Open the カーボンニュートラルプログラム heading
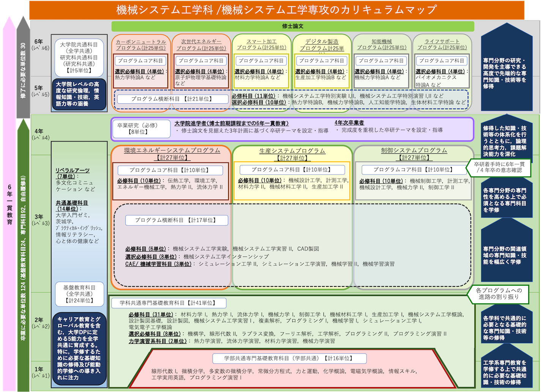This screenshot has width=541, height=392. click(x=141, y=45)
